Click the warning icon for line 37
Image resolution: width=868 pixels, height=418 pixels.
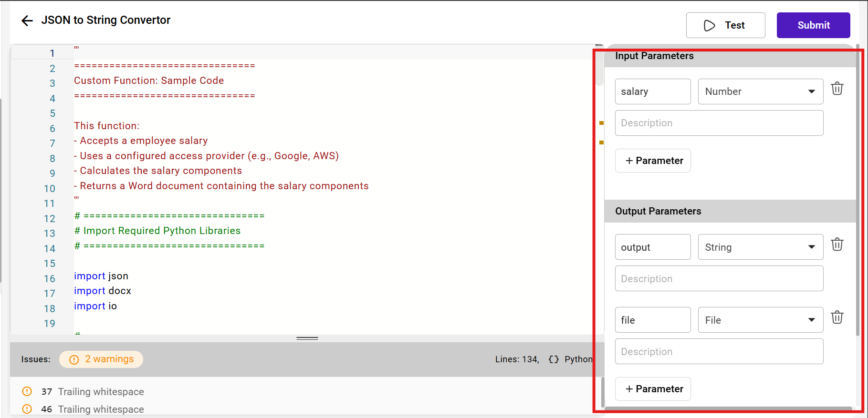coord(27,392)
